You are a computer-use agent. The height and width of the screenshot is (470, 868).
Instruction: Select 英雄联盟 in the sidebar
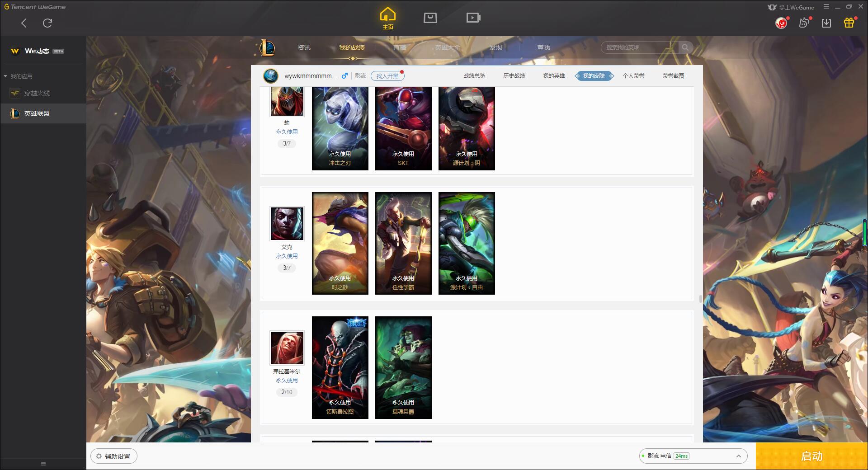(x=43, y=113)
